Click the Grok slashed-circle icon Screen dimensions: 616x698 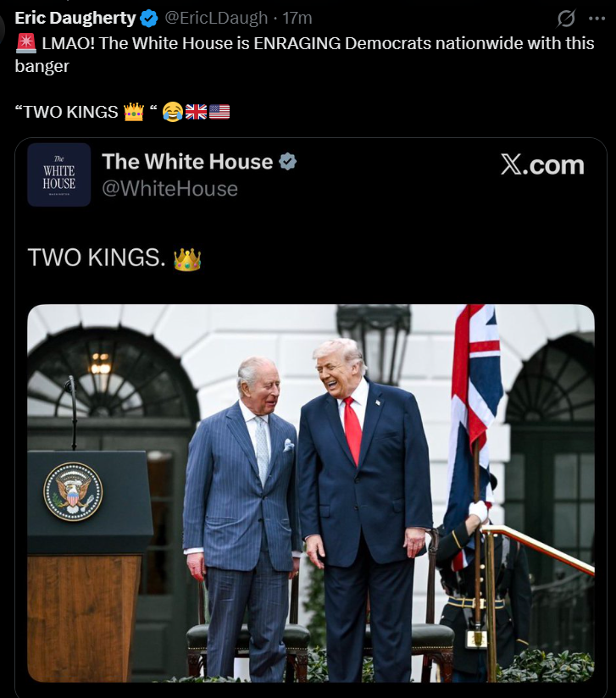click(x=566, y=19)
